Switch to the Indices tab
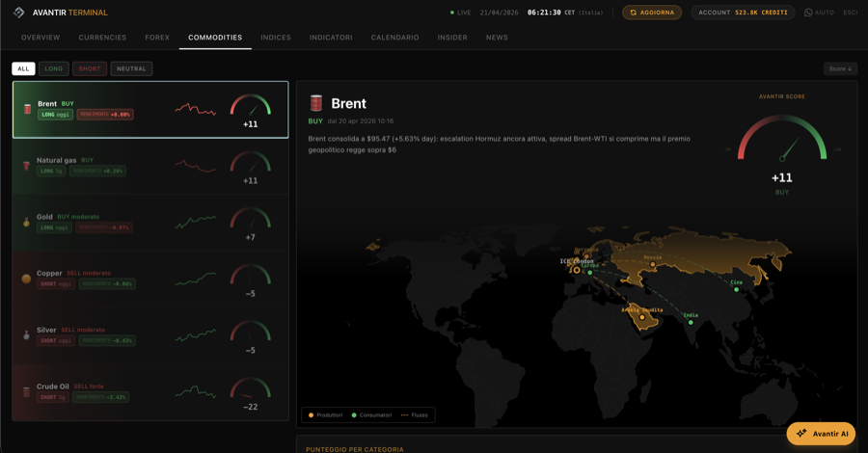The height and width of the screenshot is (453, 868). [x=276, y=38]
